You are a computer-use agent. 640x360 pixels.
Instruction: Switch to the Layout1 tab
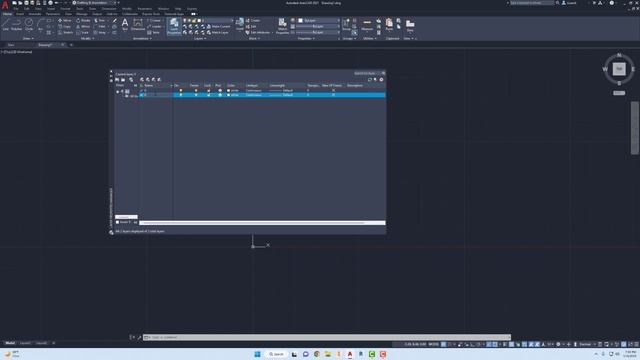coord(25,343)
